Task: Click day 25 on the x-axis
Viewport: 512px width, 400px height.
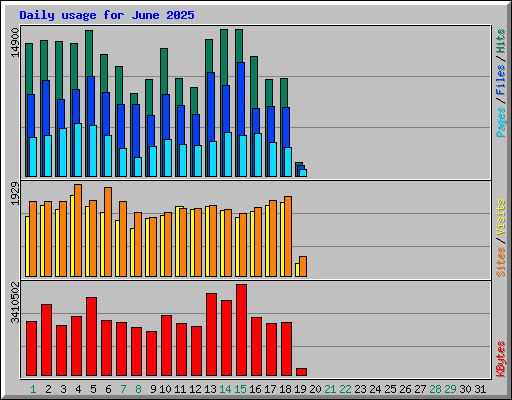Action: click(x=390, y=389)
